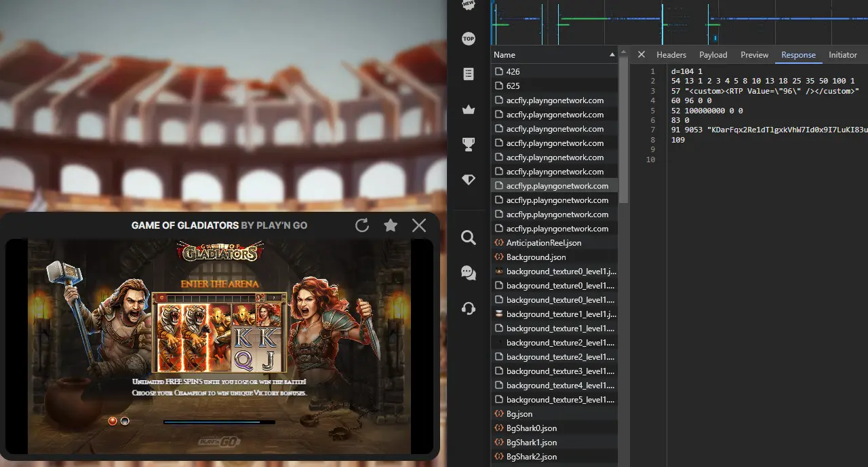Switch to the Preview tab

coord(755,55)
